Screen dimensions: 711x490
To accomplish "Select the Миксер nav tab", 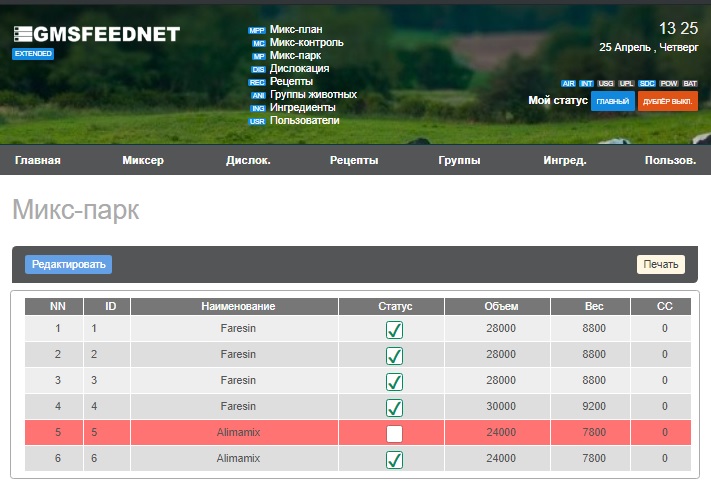I will [x=143, y=160].
